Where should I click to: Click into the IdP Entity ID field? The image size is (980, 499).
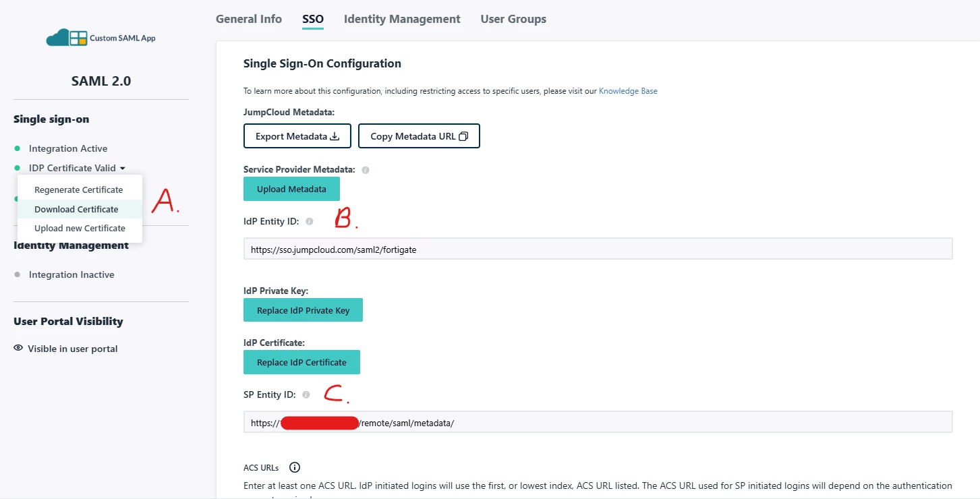tap(598, 249)
